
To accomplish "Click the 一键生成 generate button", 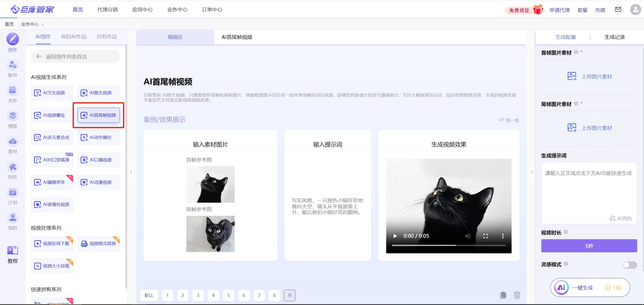I will pos(590,288).
